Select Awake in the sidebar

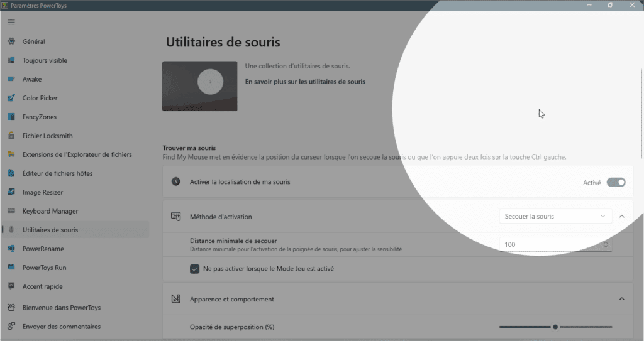click(32, 79)
